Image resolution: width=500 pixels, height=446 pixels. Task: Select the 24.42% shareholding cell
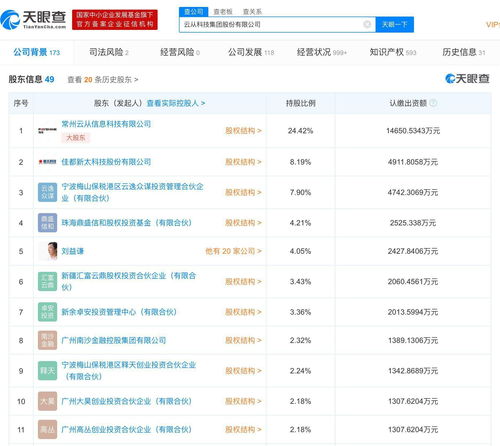(300, 131)
